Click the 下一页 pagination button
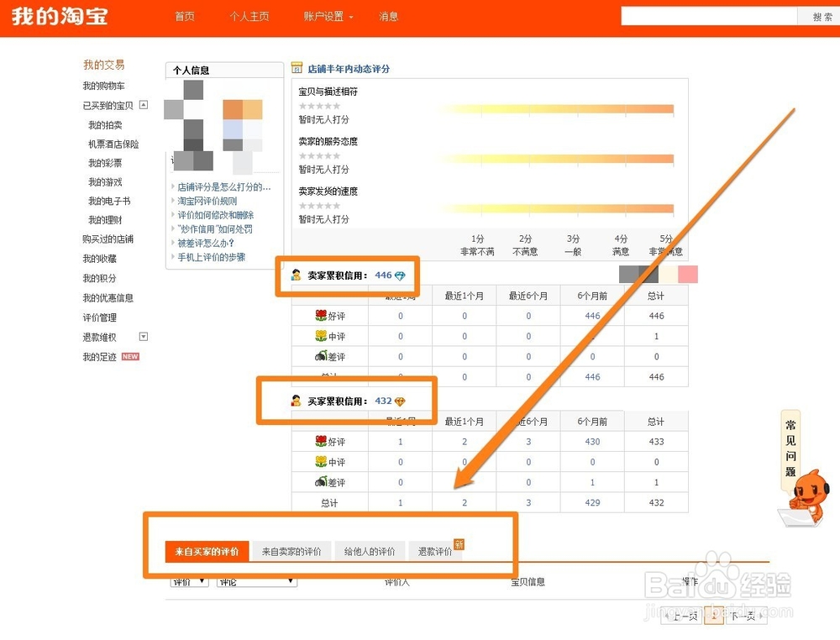The image size is (840, 640). point(747,616)
